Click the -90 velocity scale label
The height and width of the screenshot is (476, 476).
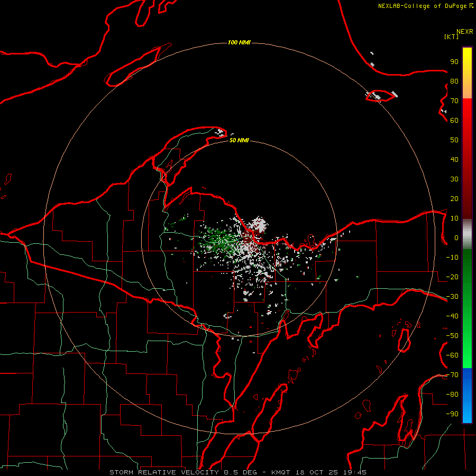[x=452, y=414]
